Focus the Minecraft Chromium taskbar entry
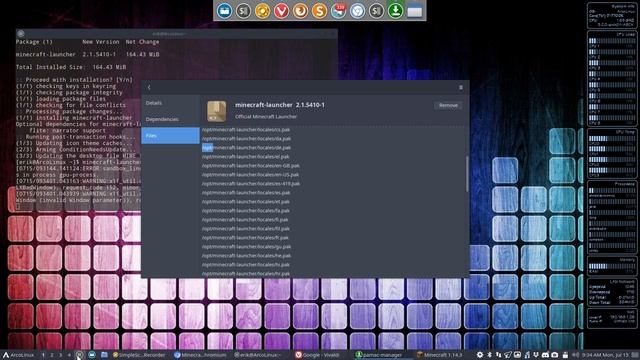 [200, 355]
